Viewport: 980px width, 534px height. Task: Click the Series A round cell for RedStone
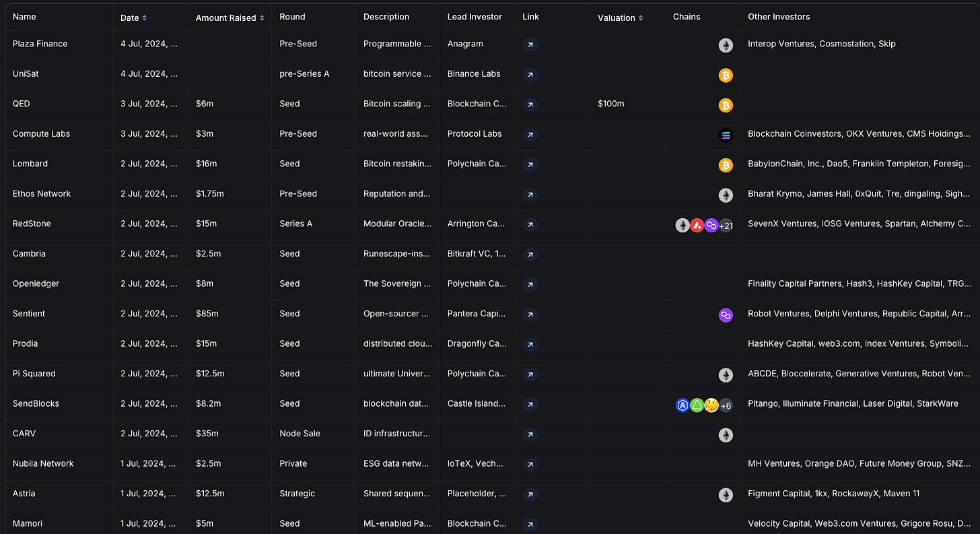click(x=296, y=224)
